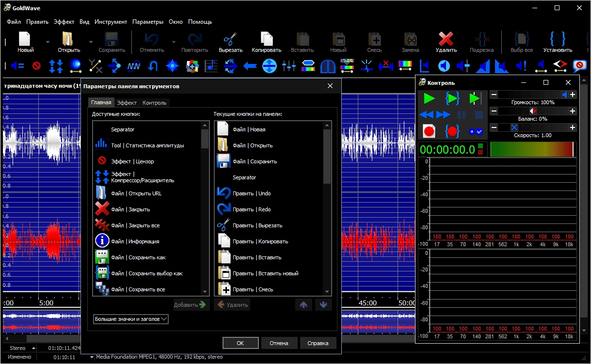
Task: Click the Удалить button below button lists
Action: (x=232, y=305)
